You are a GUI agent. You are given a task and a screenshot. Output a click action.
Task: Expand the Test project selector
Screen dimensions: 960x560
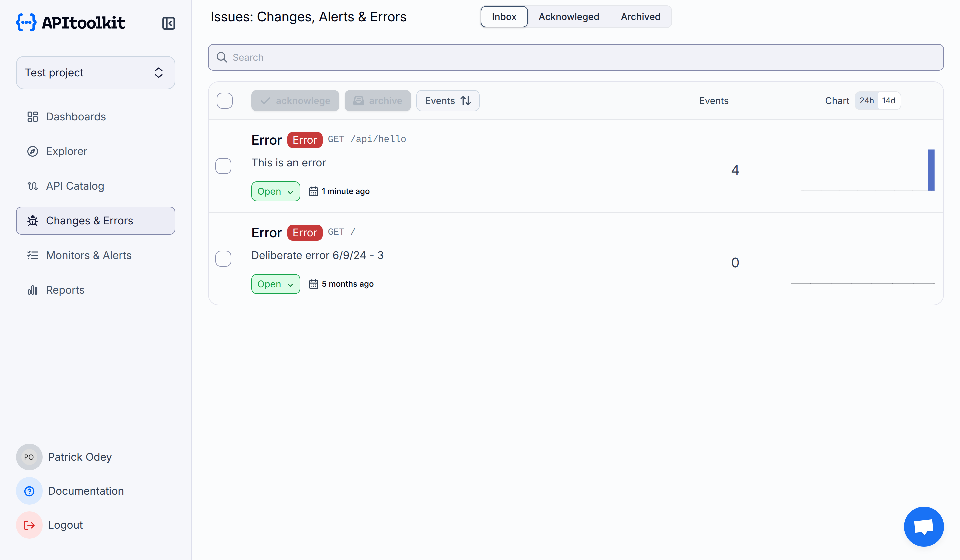pos(95,73)
